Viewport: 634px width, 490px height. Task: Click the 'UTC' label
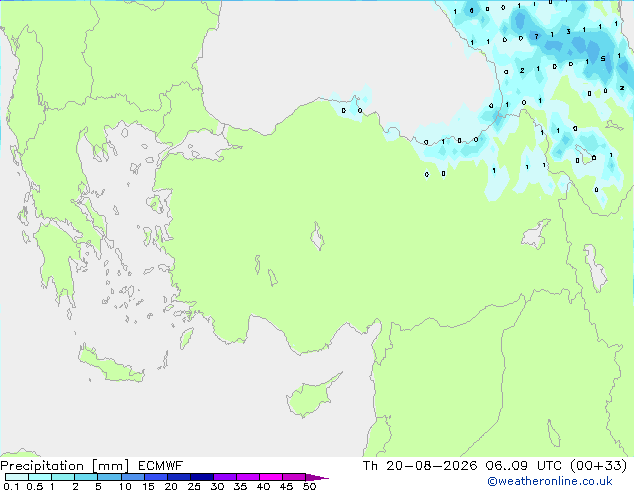549,466
